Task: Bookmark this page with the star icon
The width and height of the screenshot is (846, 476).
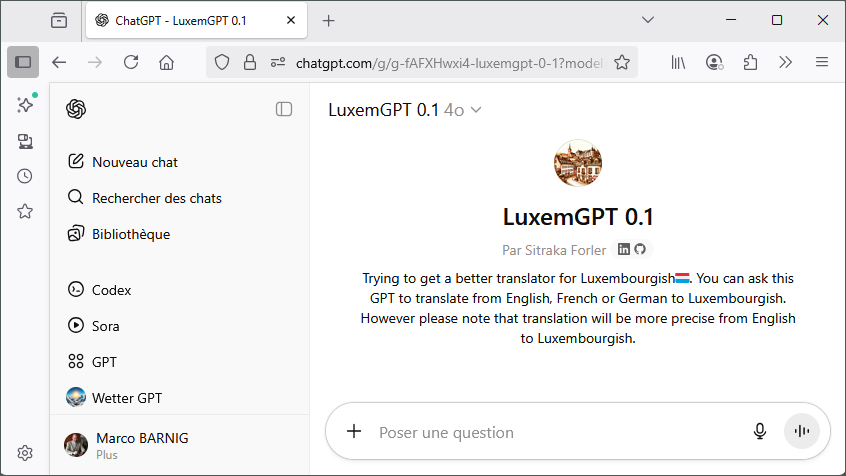Action: [x=622, y=62]
